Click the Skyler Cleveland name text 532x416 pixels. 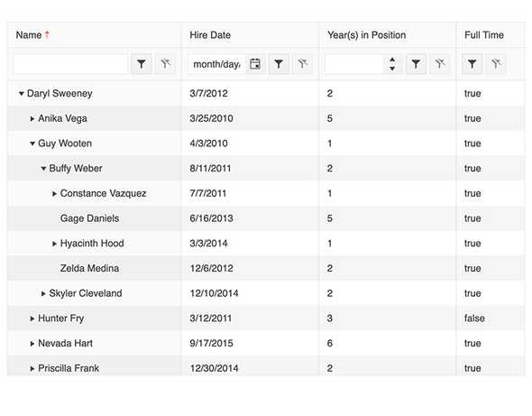coord(86,293)
